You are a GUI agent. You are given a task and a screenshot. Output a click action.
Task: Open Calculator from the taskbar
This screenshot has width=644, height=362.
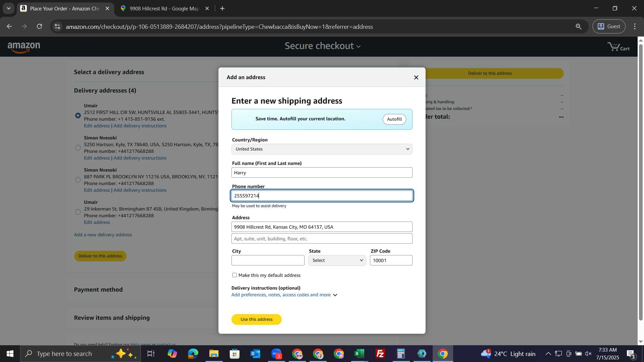401,354
